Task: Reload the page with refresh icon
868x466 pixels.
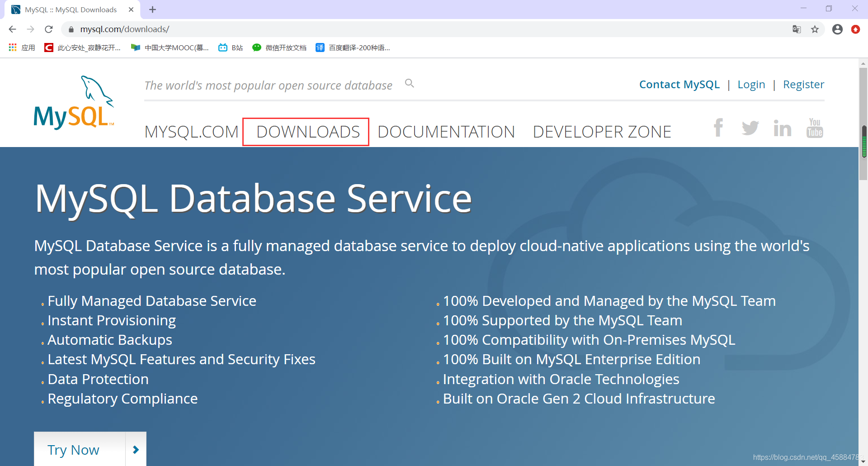Action: [49, 29]
